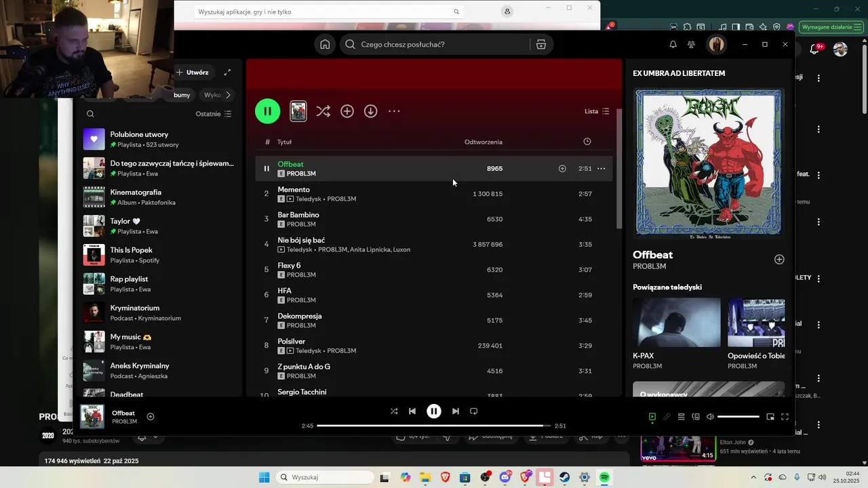Open the play queue
The height and width of the screenshot is (488, 868).
tap(682, 417)
